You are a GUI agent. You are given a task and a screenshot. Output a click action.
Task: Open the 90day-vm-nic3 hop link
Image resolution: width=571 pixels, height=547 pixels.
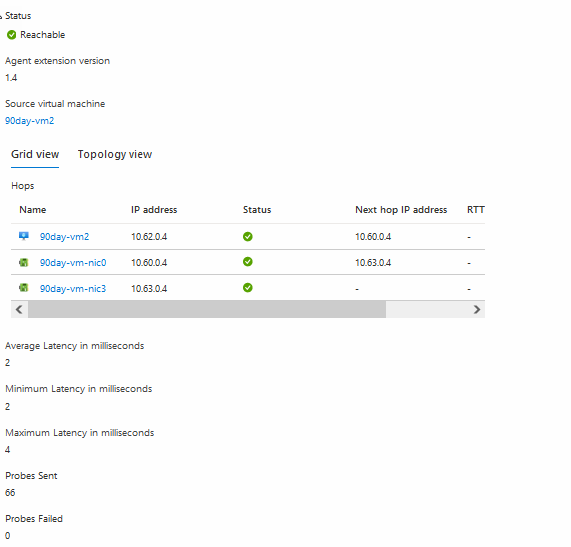(x=73, y=288)
